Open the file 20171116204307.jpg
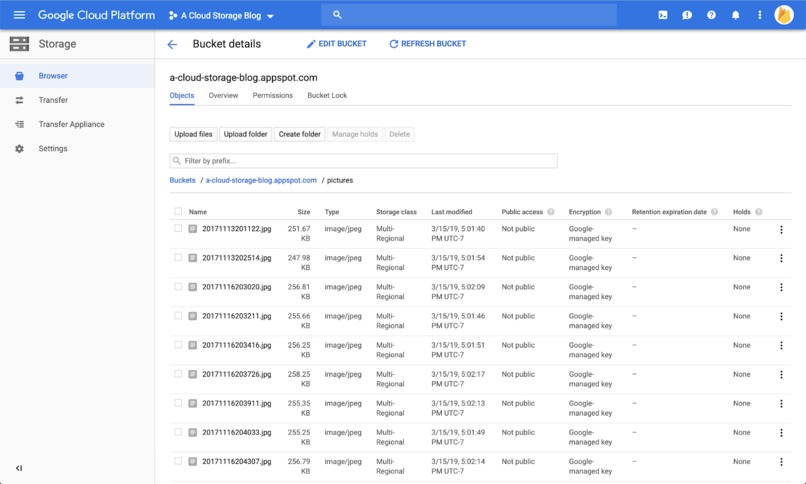The height and width of the screenshot is (484, 806). (236, 461)
